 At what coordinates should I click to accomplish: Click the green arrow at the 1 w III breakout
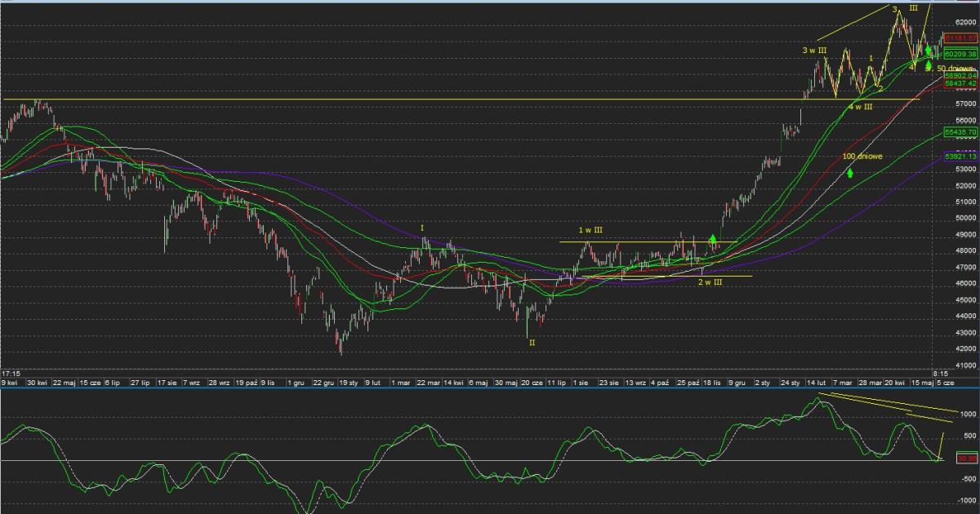(713, 218)
